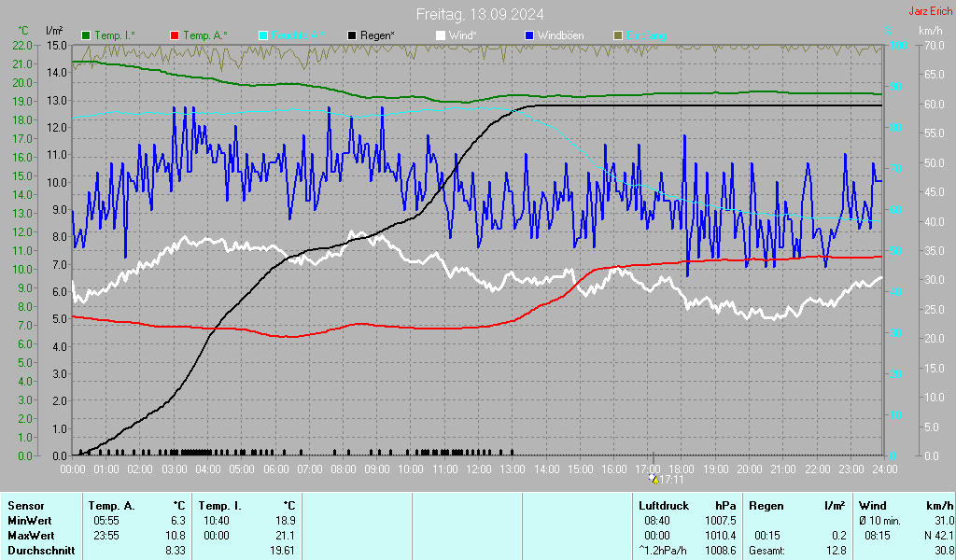Click the cyan humidity legend square
The width and height of the screenshot is (956, 560).
click(x=263, y=35)
